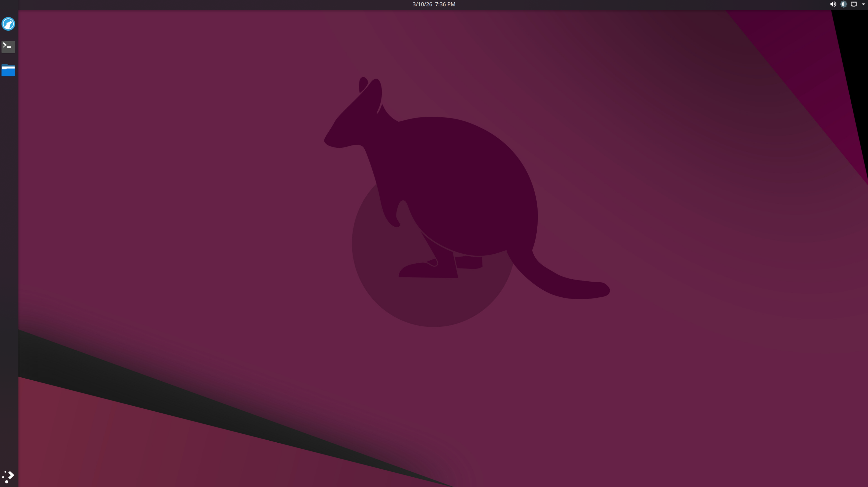Viewport: 868px width, 487px height.
Task: Click the blue folder dock launcher
Action: point(8,70)
